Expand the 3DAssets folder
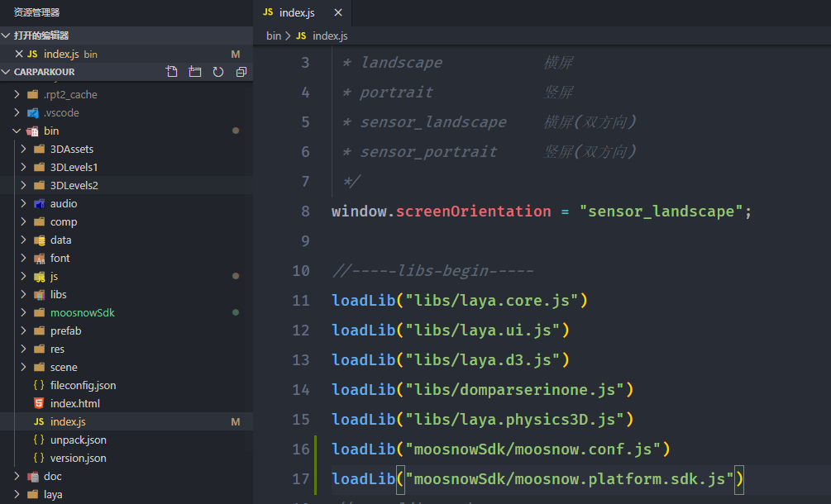Screen dimensions: 831x504 pos(71,149)
